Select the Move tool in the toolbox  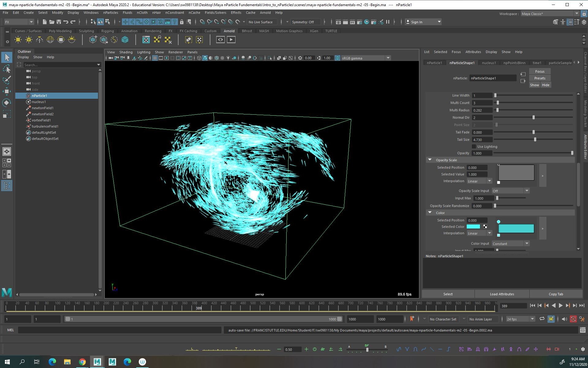coord(7,91)
